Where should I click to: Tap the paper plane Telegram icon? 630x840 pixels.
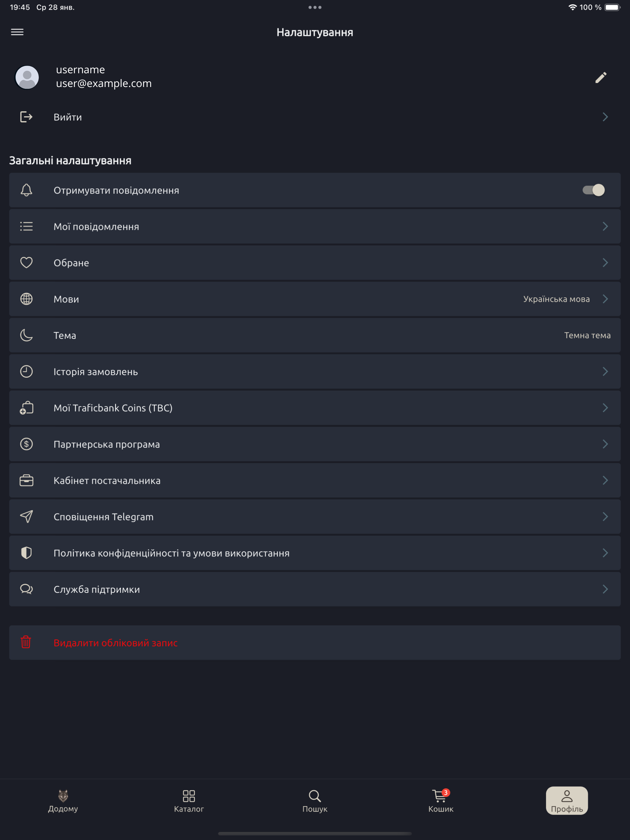point(26,516)
